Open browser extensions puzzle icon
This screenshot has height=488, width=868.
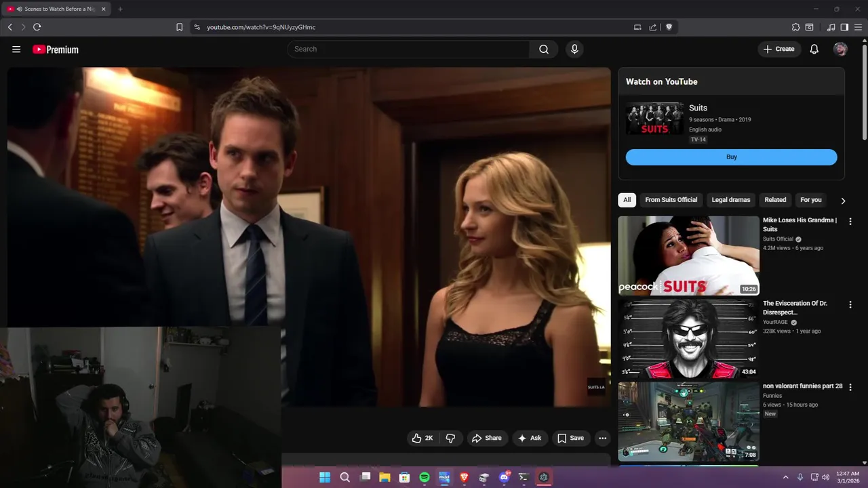[796, 27]
